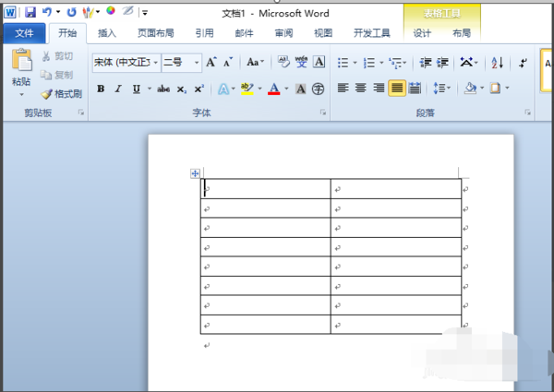Open the Asian layout icon
Screen dimensions: 554x392
click(x=466, y=63)
